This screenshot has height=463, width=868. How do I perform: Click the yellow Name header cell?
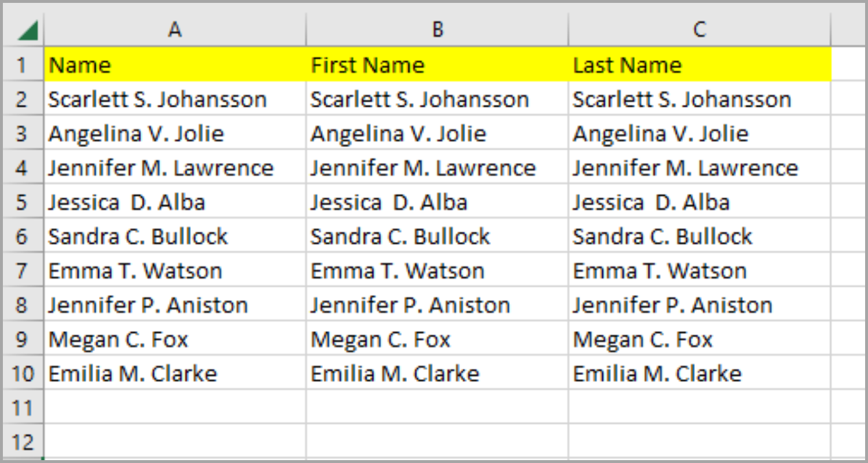(x=175, y=65)
